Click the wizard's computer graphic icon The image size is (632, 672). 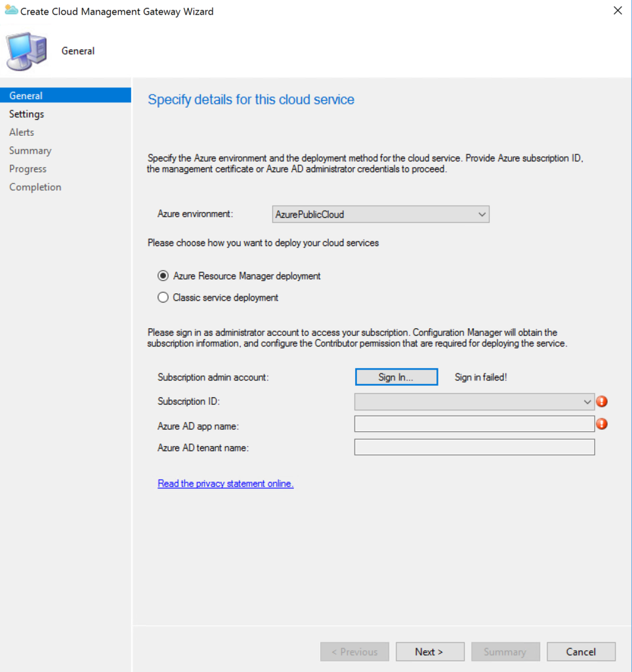[x=26, y=49]
